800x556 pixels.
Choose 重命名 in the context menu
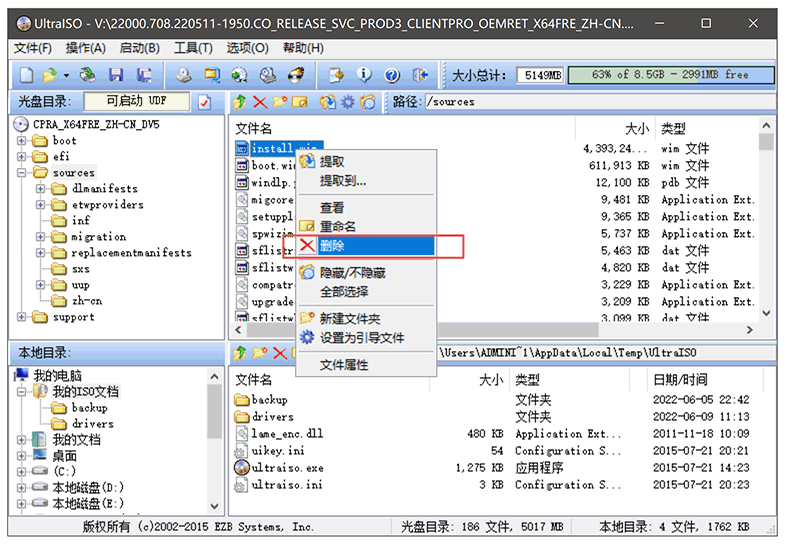tap(366, 226)
